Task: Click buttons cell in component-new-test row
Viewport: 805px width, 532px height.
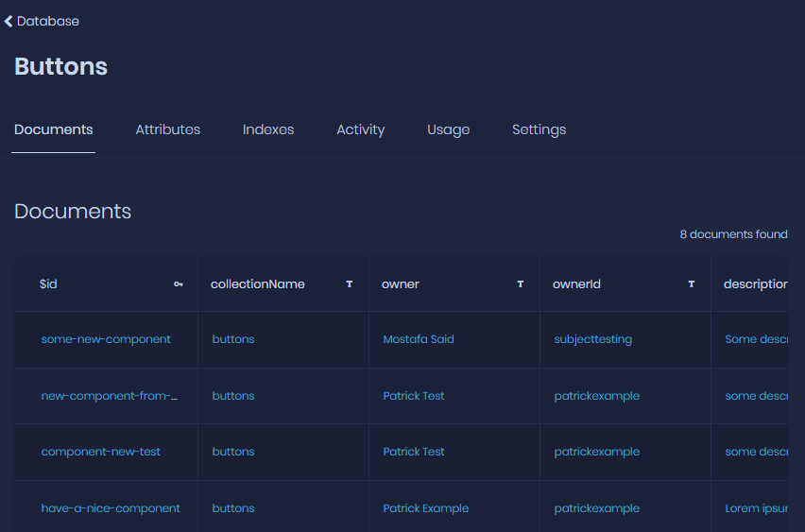Action: point(233,452)
